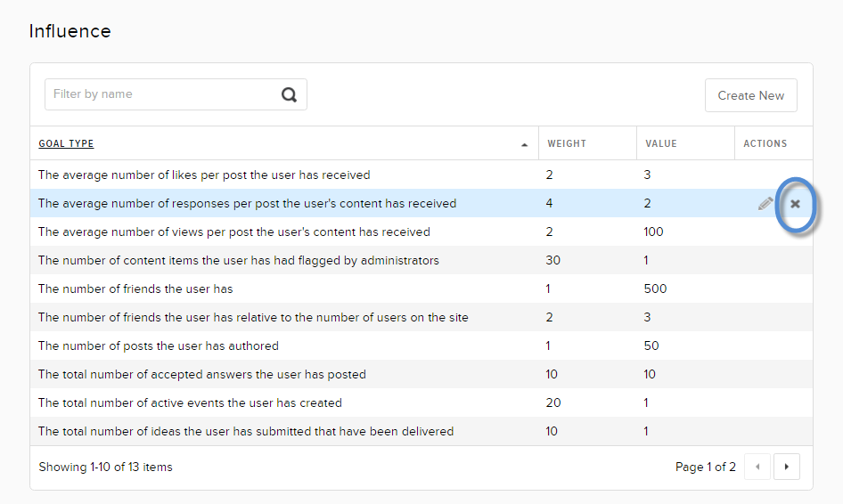Select the flagged by administrators goal row
843x504 pixels.
pos(239,261)
